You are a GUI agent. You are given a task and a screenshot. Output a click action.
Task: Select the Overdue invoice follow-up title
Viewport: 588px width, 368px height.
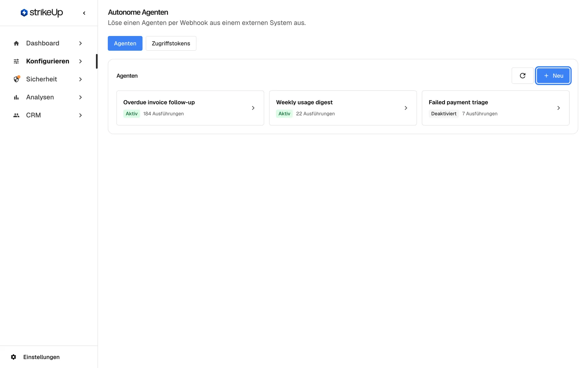pos(159,102)
